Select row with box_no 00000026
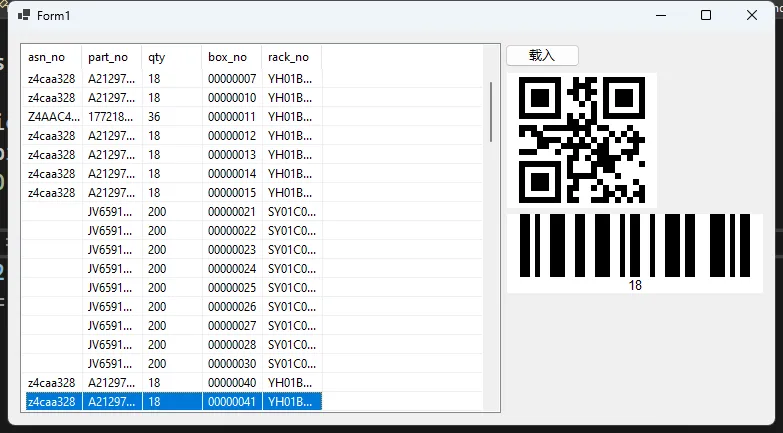This screenshot has width=783, height=433. coord(172,307)
